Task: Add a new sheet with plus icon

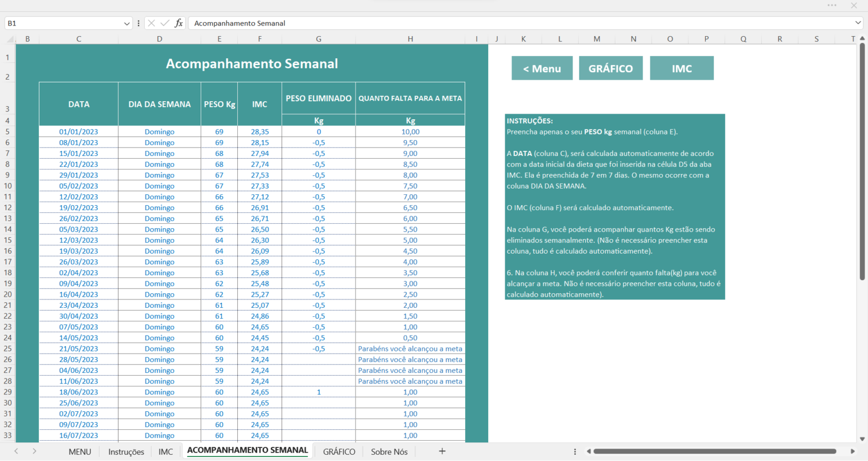Action: click(442, 451)
